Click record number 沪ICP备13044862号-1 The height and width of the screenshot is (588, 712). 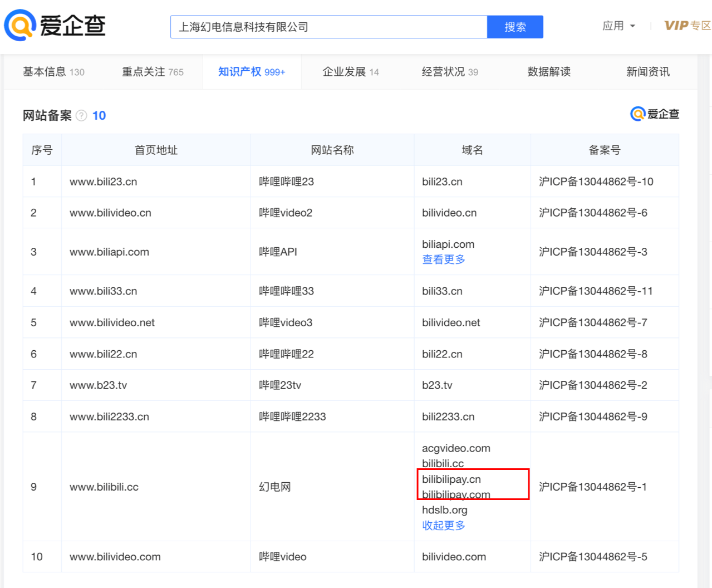pyautogui.click(x=593, y=487)
